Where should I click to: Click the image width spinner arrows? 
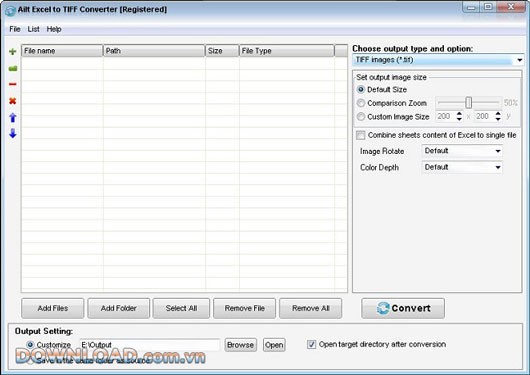point(459,116)
